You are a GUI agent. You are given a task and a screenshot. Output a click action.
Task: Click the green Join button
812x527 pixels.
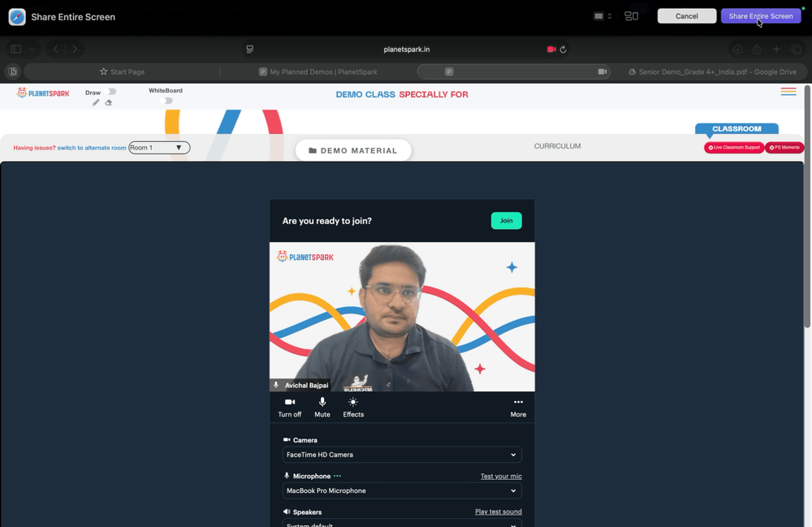pos(506,221)
